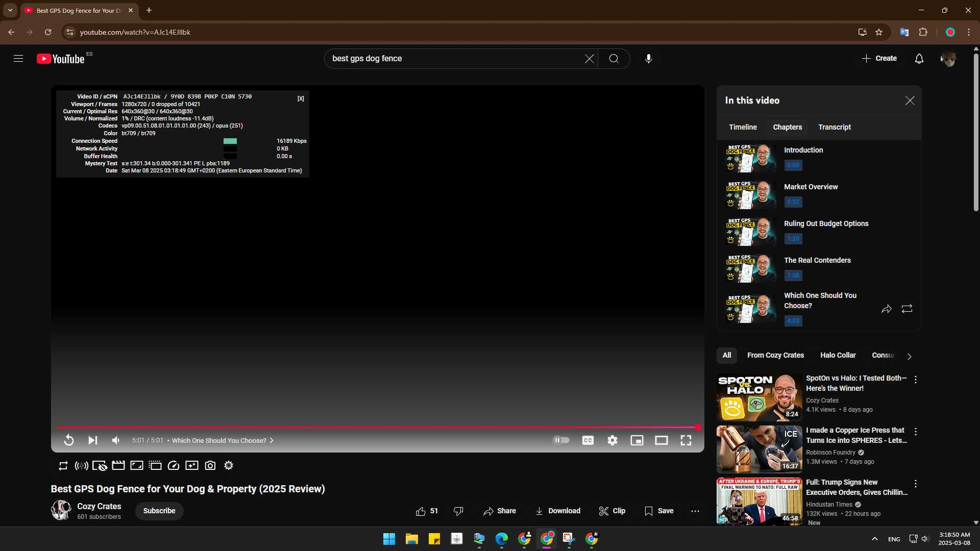Mute the player volume
The height and width of the screenshot is (551, 980).
(116, 440)
